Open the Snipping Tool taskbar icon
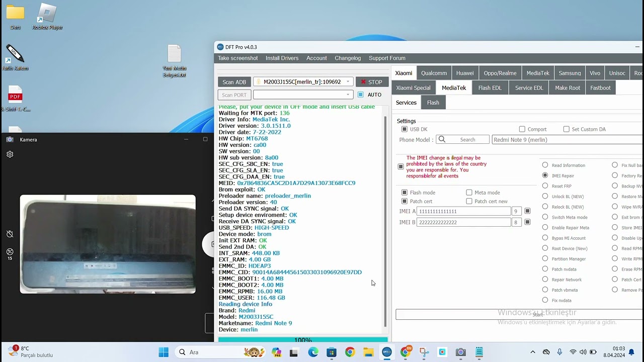 (424, 352)
